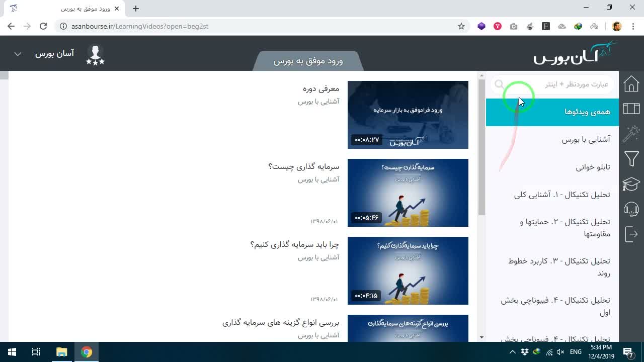The height and width of the screenshot is (362, 644).
Task: Open تحلیل تکنیکال - ۴. فیبوناچی بخش اول
Action: (x=552, y=306)
